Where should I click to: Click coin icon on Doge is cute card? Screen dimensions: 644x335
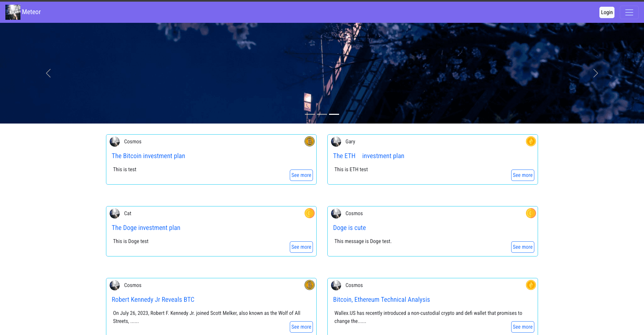pos(531,213)
